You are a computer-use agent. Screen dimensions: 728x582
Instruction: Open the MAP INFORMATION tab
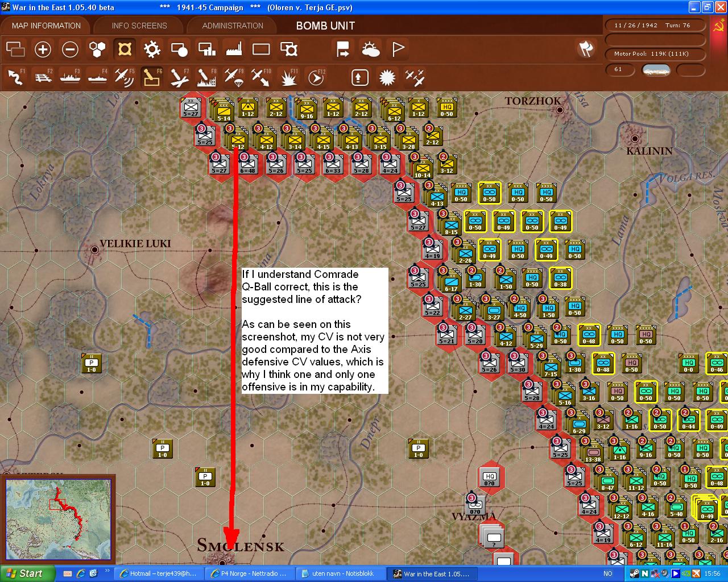(46, 26)
